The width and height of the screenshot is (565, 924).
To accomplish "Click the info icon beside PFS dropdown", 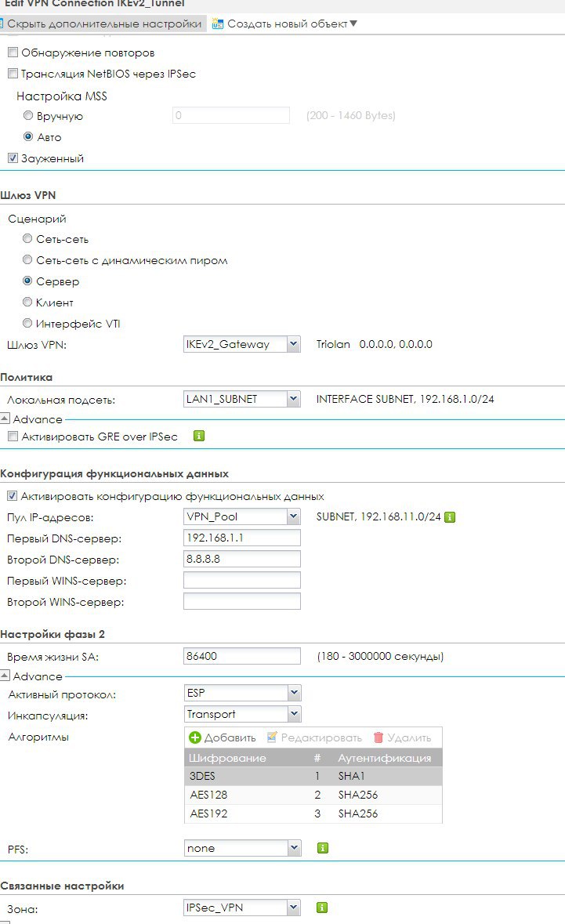I will pyautogui.click(x=323, y=848).
